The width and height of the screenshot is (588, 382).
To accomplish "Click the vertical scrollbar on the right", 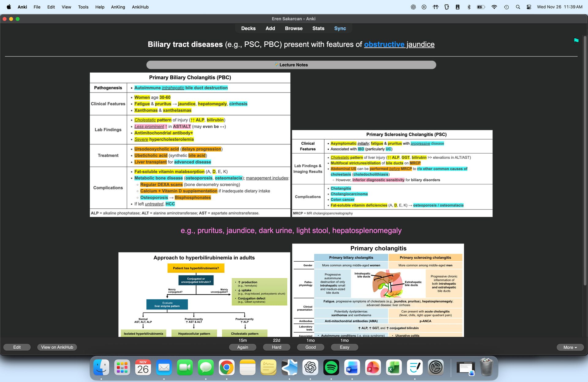I will 585,159.
